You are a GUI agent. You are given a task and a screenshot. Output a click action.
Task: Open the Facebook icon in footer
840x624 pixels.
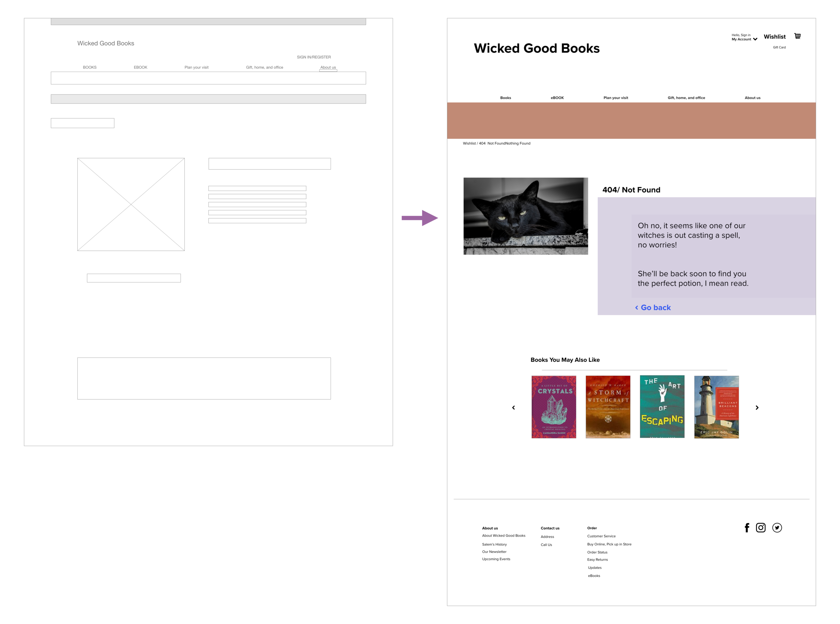(x=746, y=528)
